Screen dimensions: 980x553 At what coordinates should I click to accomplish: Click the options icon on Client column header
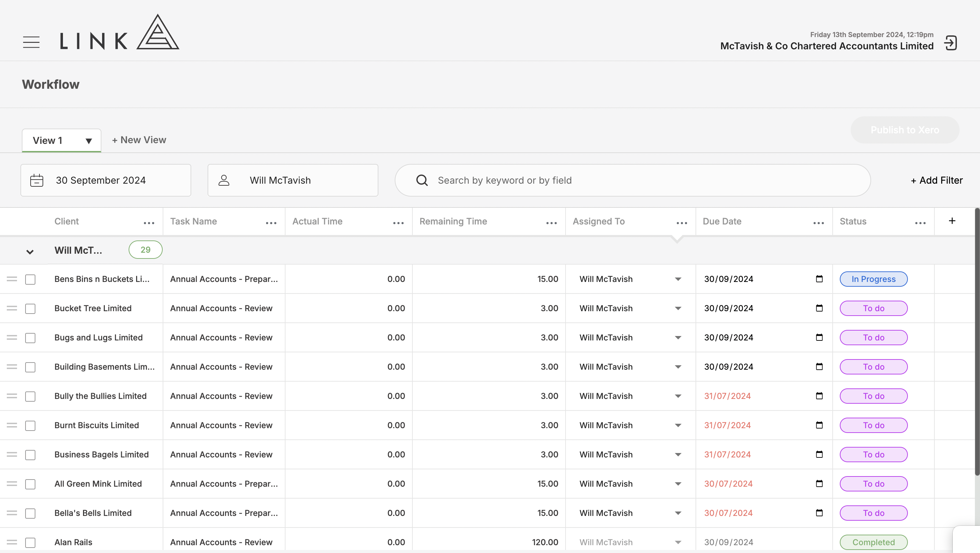[149, 221]
